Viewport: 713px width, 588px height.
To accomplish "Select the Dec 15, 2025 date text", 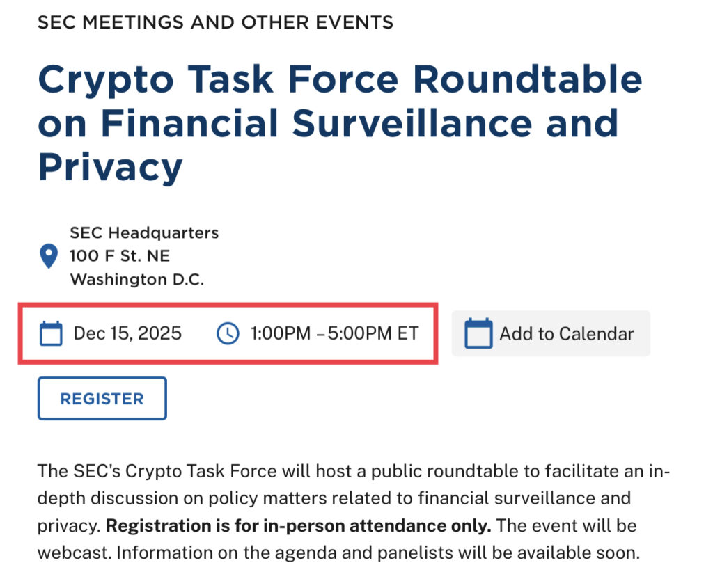I will (x=127, y=333).
